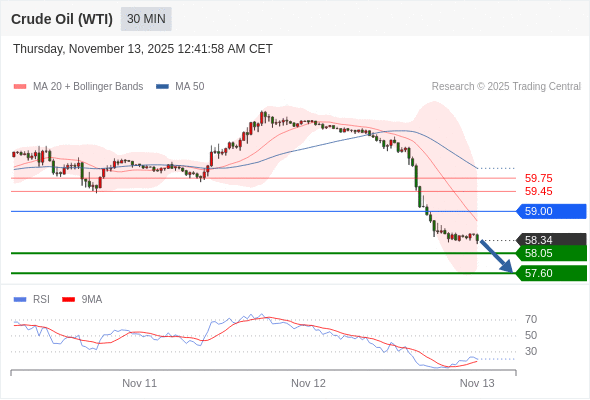
Task: Click the MA 20 + Bollinger Bands label
Action: tap(88, 87)
